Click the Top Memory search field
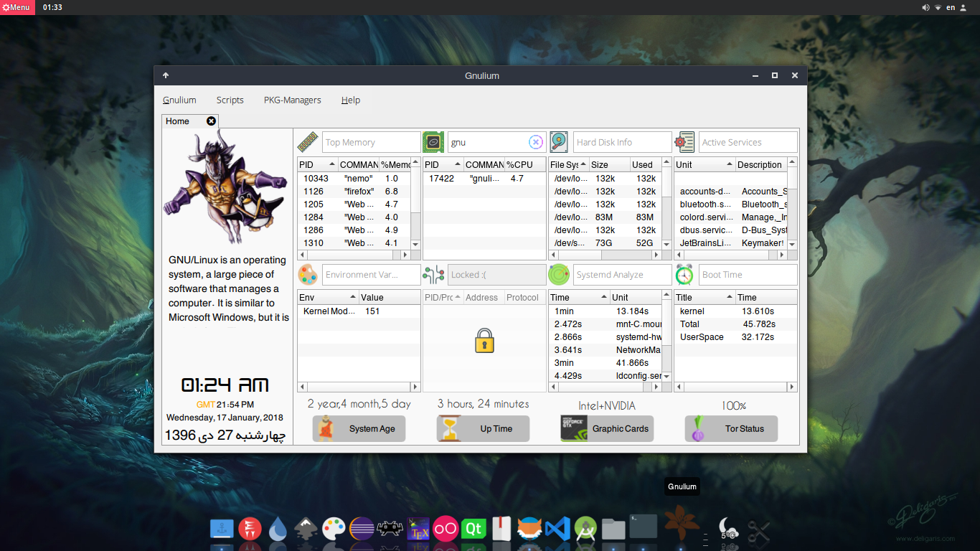The height and width of the screenshot is (551, 980). (x=372, y=142)
